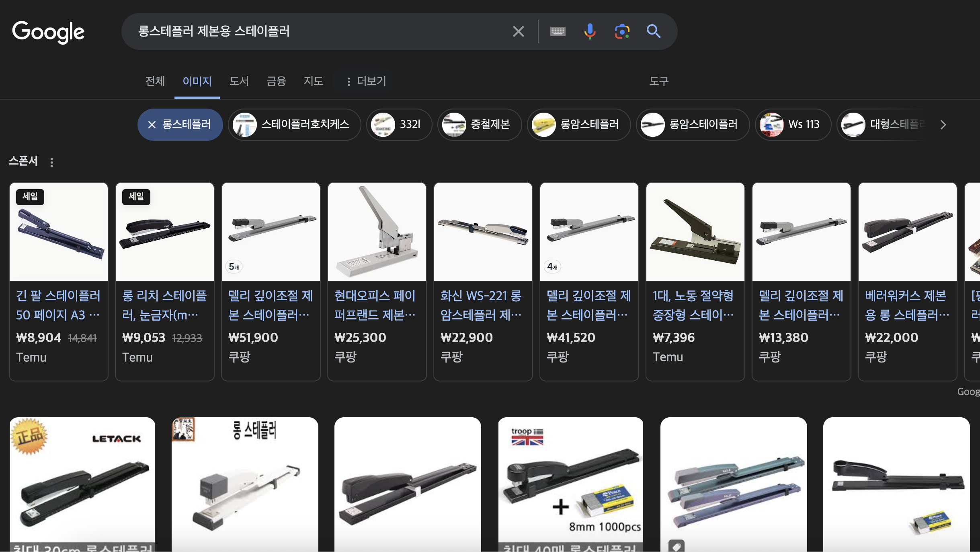The image size is (980, 552).
Task: Switch to the 금융 tab
Action: 276,81
